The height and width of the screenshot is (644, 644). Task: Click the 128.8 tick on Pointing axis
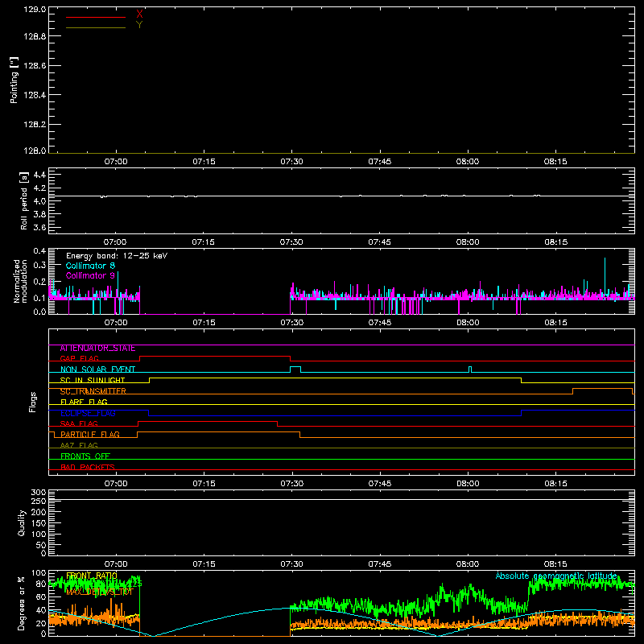pyautogui.click(x=35, y=36)
